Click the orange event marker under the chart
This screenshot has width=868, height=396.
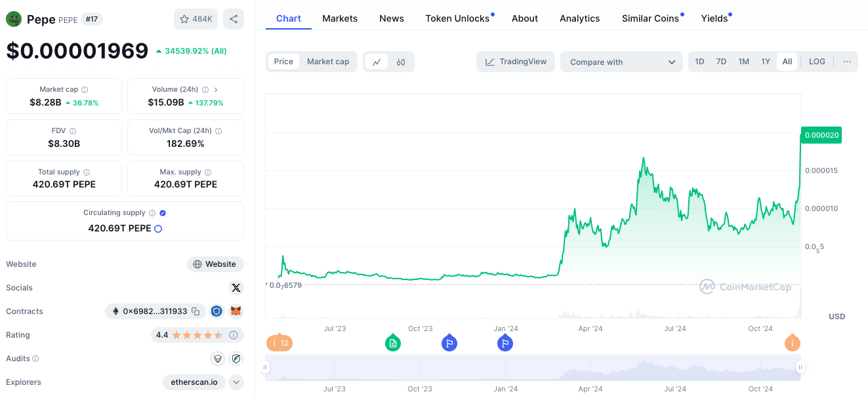(279, 342)
